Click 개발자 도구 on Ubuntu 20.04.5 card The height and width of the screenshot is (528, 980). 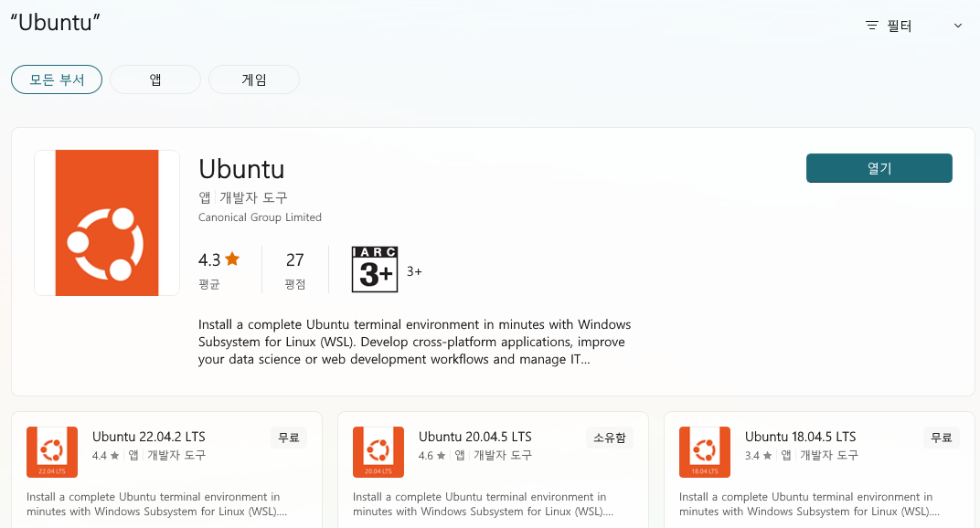[x=503, y=456]
